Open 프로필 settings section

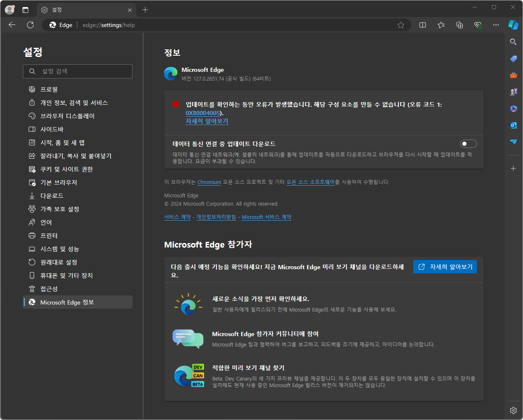[78, 89]
